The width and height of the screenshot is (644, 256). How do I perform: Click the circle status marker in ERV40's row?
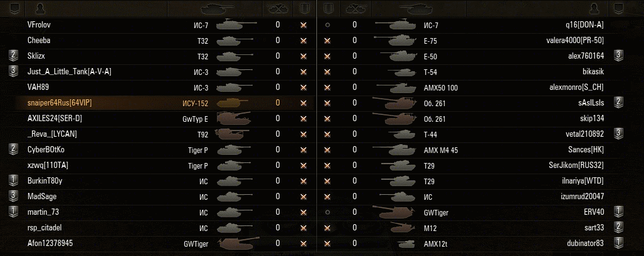(328, 212)
